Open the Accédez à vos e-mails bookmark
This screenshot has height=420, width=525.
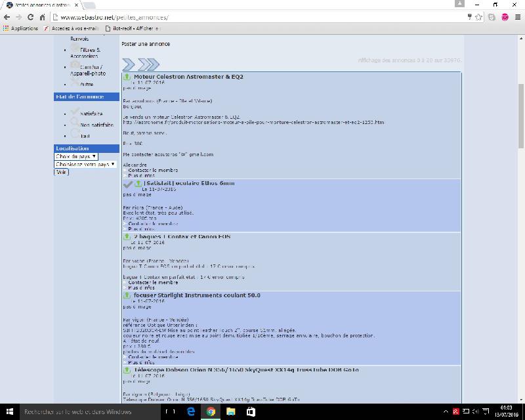tap(72, 28)
